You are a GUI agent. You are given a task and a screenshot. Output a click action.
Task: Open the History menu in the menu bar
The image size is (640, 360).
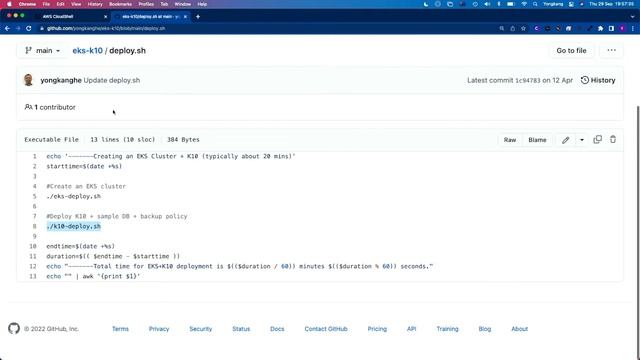(95, 4)
